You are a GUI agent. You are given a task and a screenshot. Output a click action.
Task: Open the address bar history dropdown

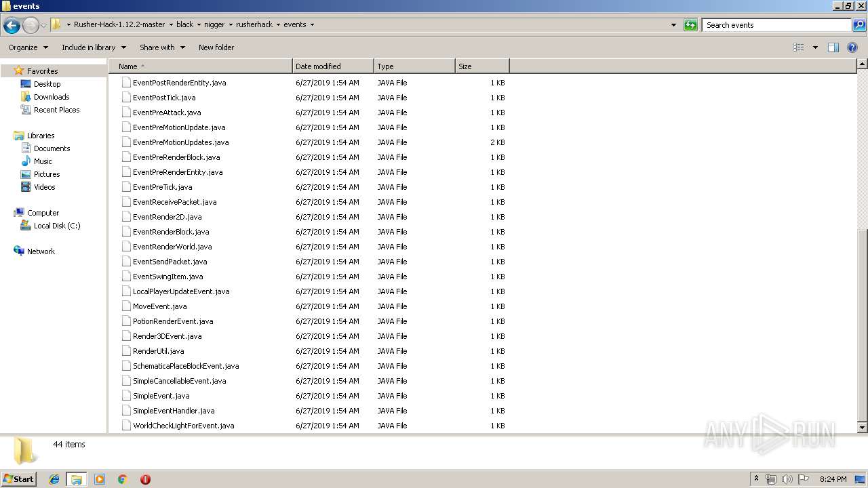point(673,25)
